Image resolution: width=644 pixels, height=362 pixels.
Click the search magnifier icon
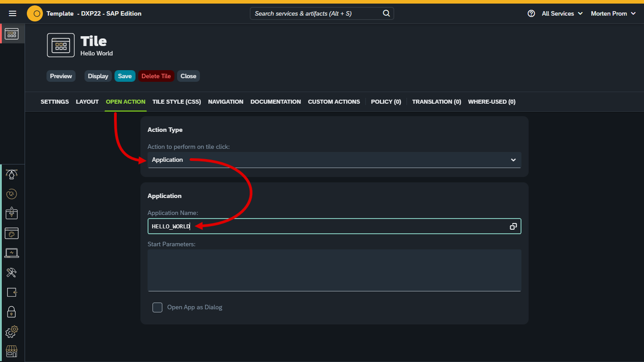pos(386,13)
